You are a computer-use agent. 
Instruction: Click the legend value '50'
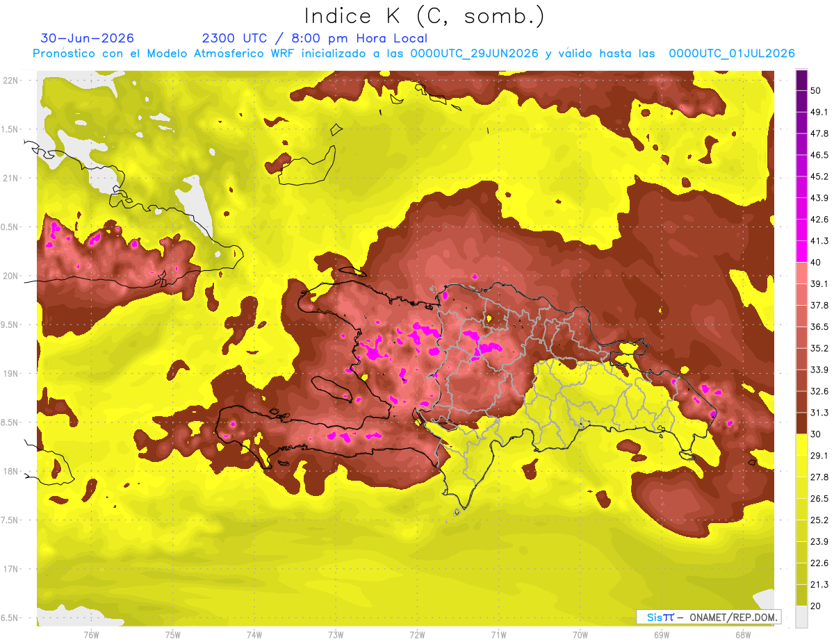(817, 90)
